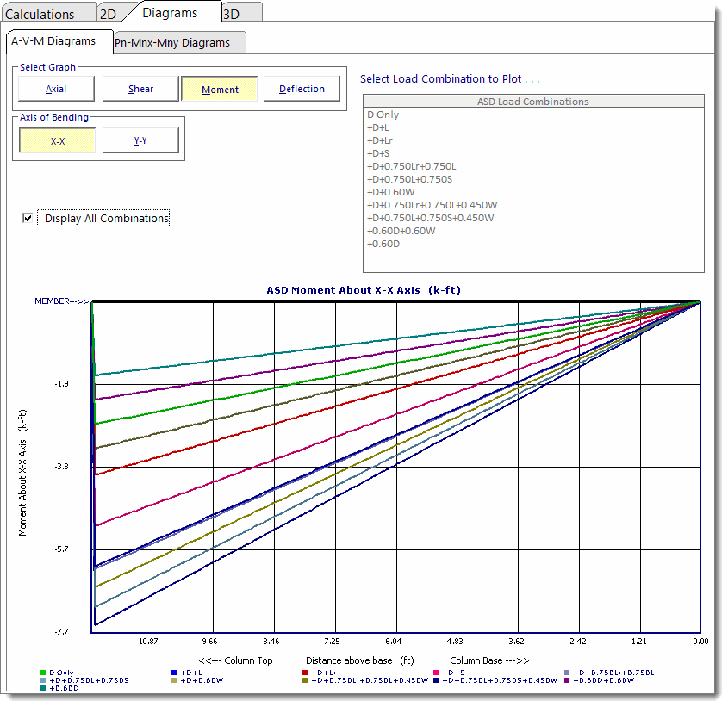Click the pink +D+S legend swatch

tap(436, 672)
